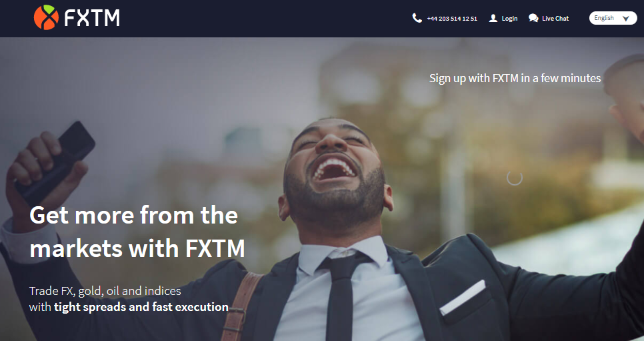Click the tight spreads and fast execution text
The width and height of the screenshot is (644, 341).
[141, 307]
